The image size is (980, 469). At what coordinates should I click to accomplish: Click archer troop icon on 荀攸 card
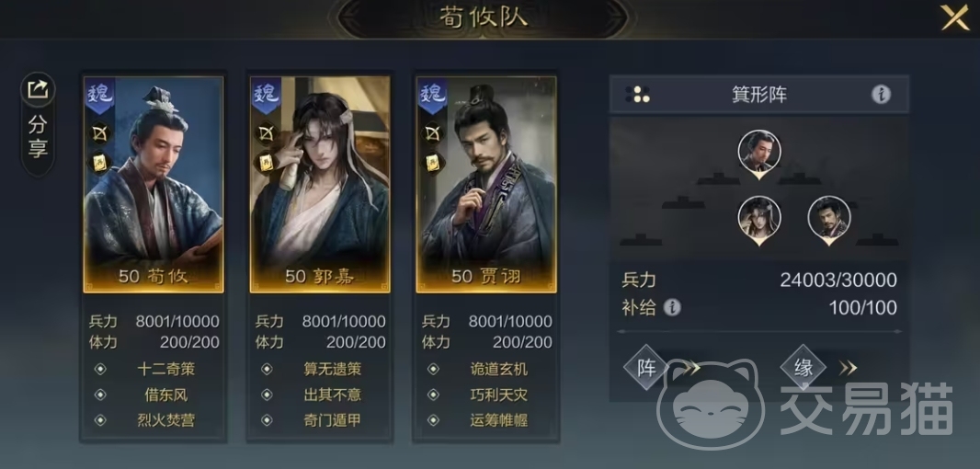coord(100,132)
